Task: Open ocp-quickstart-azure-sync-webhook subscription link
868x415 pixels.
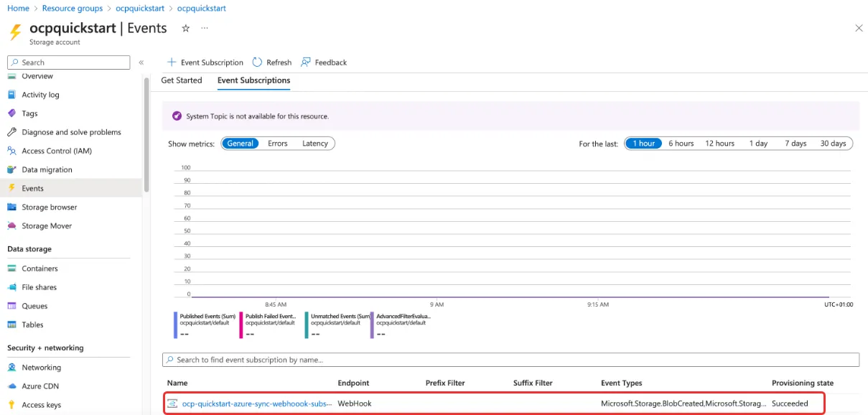Action: [257, 404]
